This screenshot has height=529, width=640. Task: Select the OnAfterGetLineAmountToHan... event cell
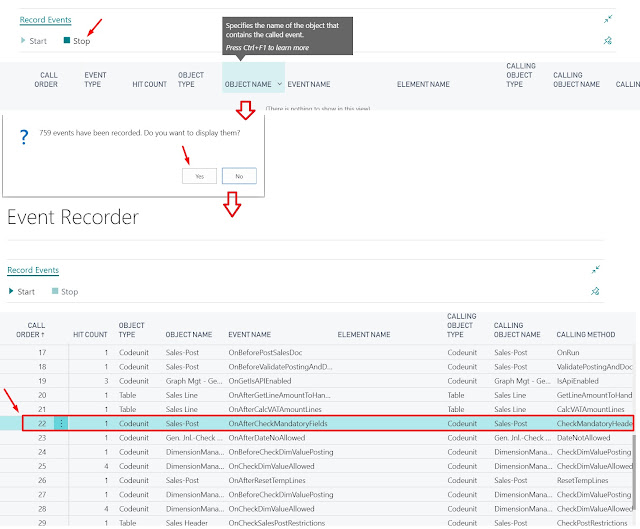tap(279, 395)
